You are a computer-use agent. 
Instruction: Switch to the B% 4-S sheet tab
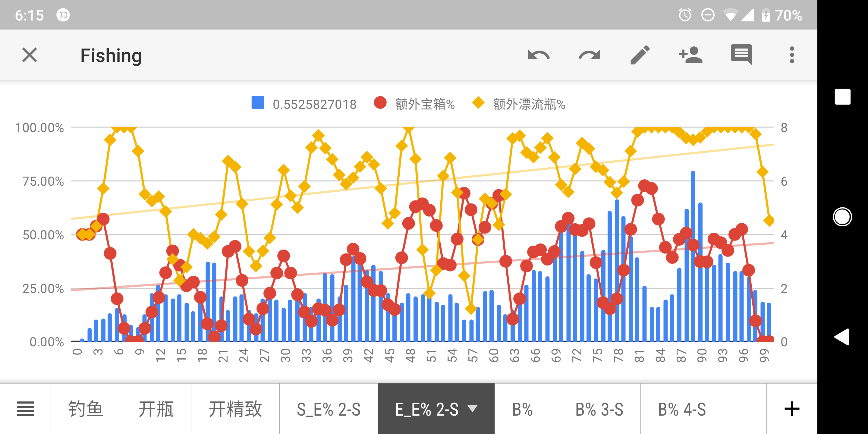click(682, 409)
